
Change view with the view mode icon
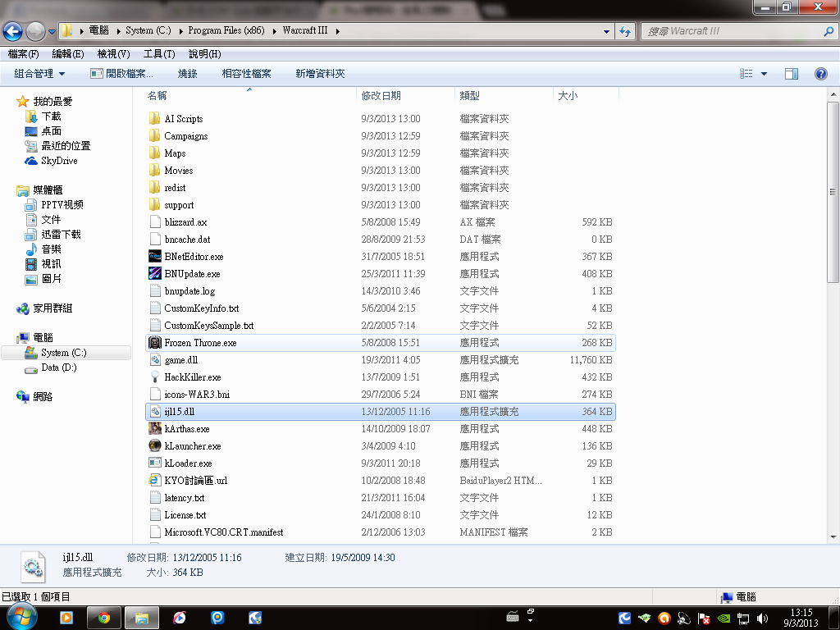746,74
